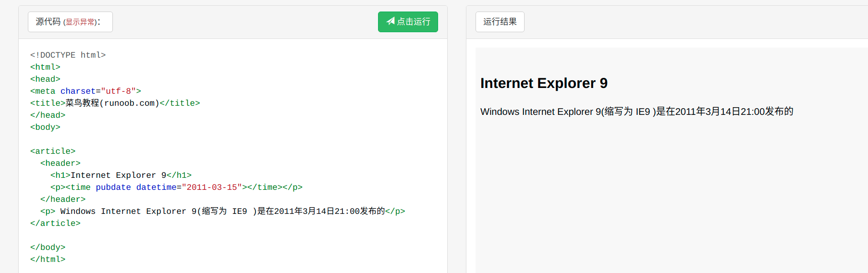Image resolution: width=868 pixels, height=273 pixels.
Task: Click the opening <header> tag line
Action: tap(61, 163)
